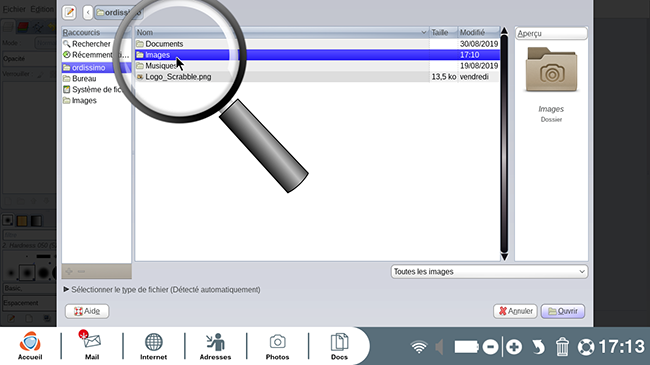Click the trash bin icon
650x365 pixels.
click(x=562, y=347)
